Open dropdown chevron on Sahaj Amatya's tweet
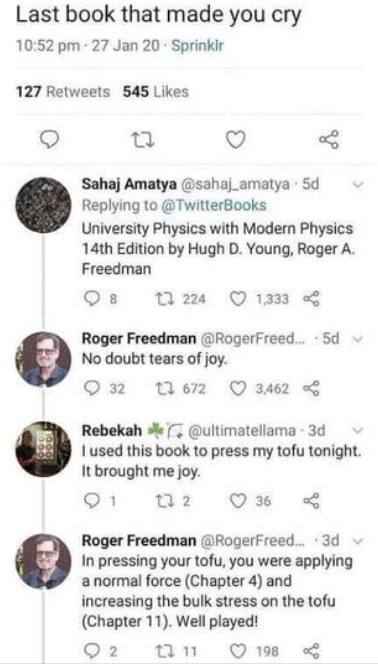Screen dimensions: 378x669 pyautogui.click(x=359, y=185)
